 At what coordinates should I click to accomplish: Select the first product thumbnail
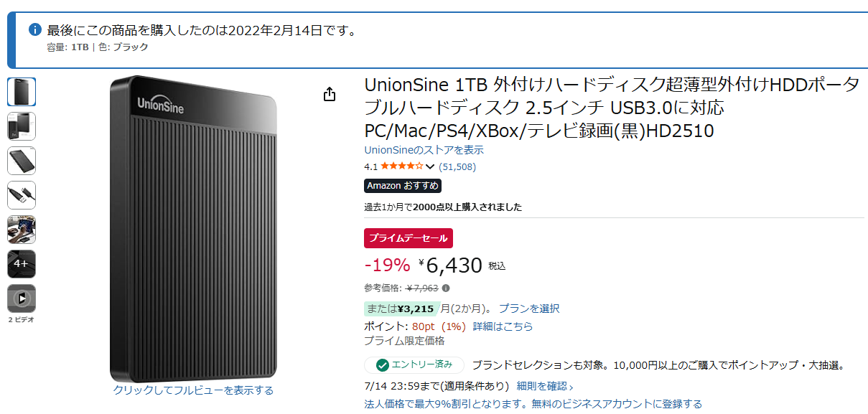[x=22, y=92]
